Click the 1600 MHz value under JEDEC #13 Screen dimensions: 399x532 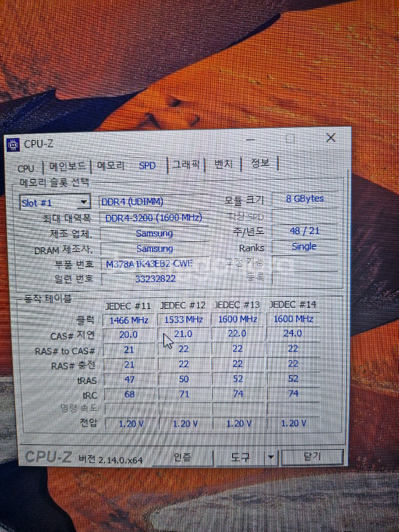point(237,319)
